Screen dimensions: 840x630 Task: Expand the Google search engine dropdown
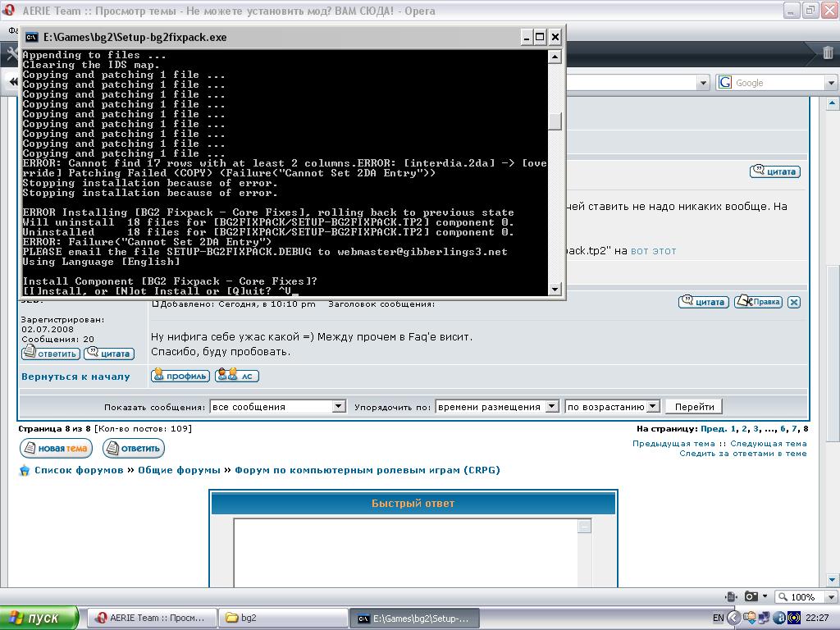[831, 83]
